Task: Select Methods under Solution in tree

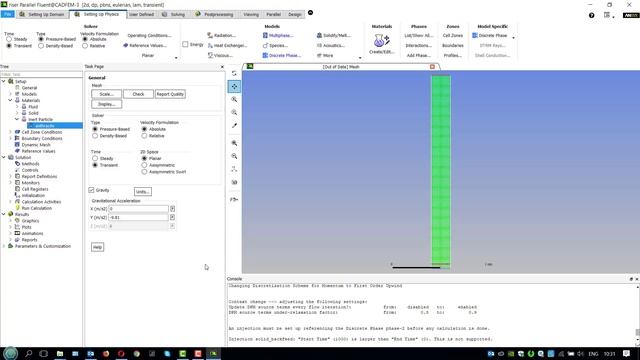Action: (30, 164)
